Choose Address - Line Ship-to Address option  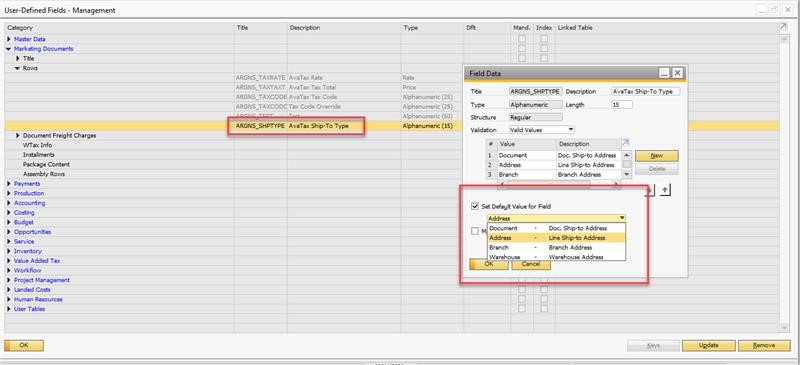click(x=557, y=238)
